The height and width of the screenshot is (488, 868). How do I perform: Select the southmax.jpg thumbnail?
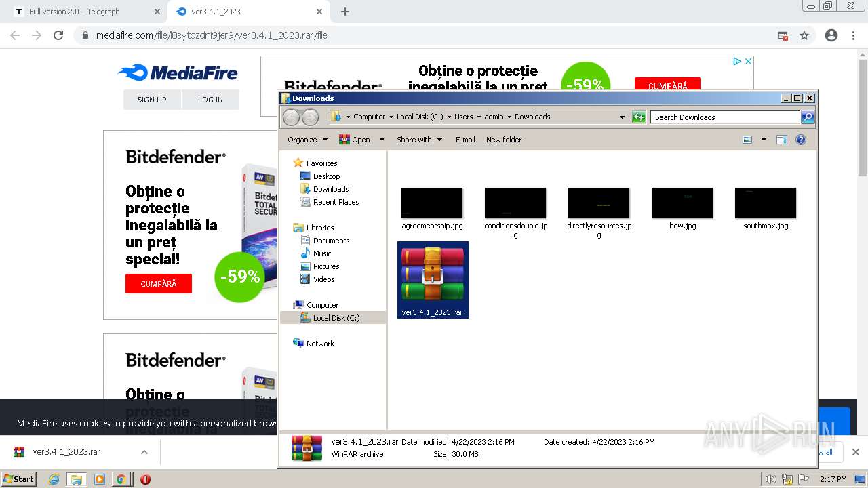[x=766, y=203]
